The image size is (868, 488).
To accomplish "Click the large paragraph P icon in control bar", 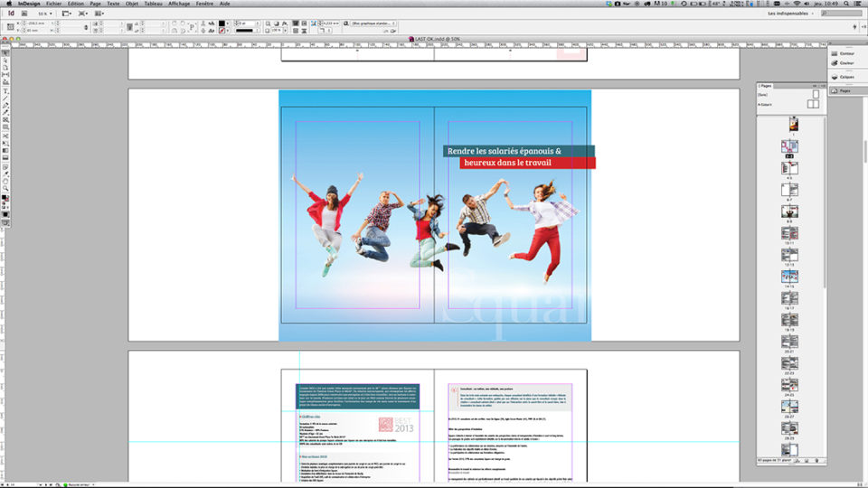I will [x=192, y=26].
